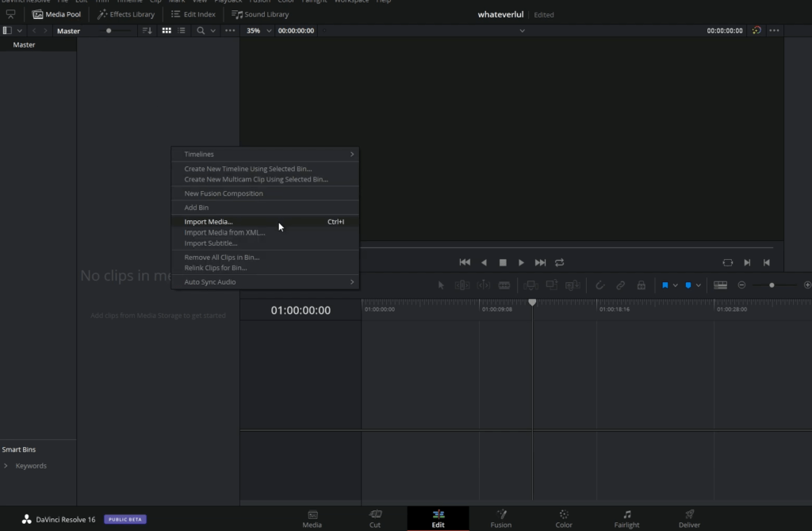The height and width of the screenshot is (531, 812).
Task: Select New Fusion Composition
Action: [x=265, y=193]
